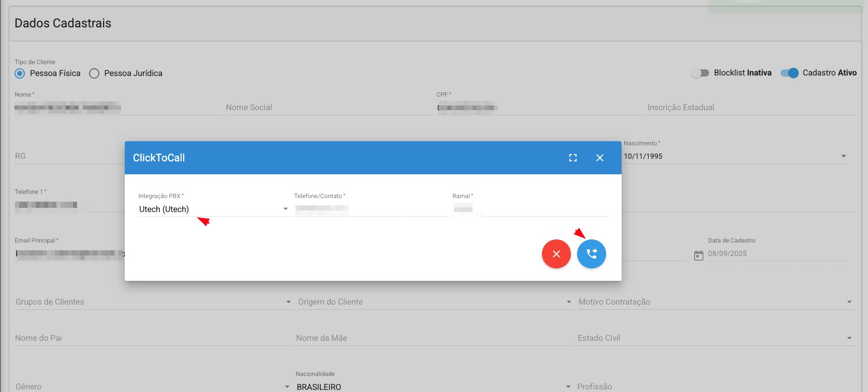Toggle the Blocklist Inativa switch
This screenshot has width=868, height=392.
click(x=700, y=73)
